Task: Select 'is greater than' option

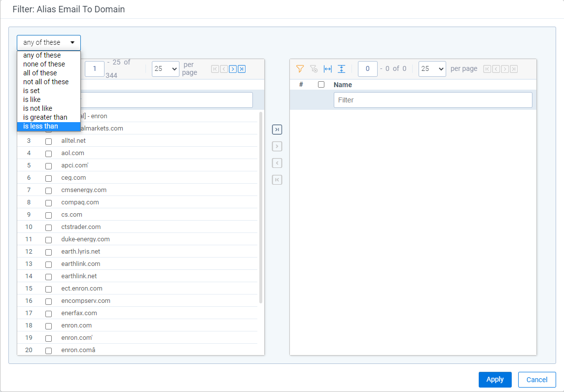Action: click(48, 117)
